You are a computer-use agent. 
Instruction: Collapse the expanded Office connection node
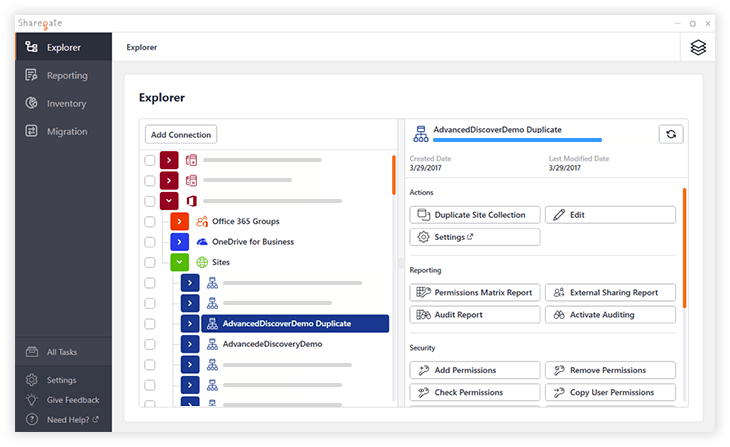[169, 201]
